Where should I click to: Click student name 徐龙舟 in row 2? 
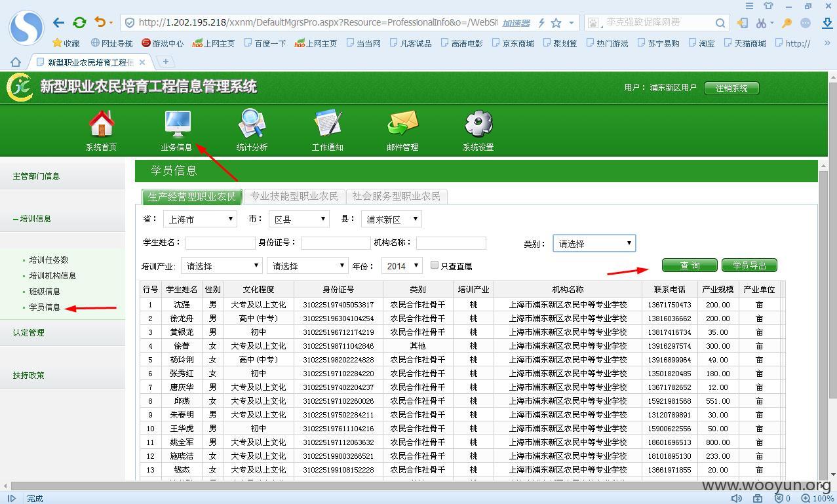click(182, 319)
